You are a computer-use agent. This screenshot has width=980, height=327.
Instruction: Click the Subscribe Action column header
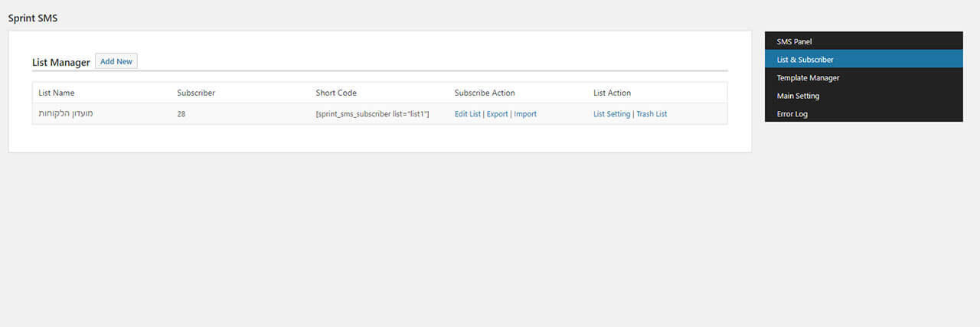point(485,93)
